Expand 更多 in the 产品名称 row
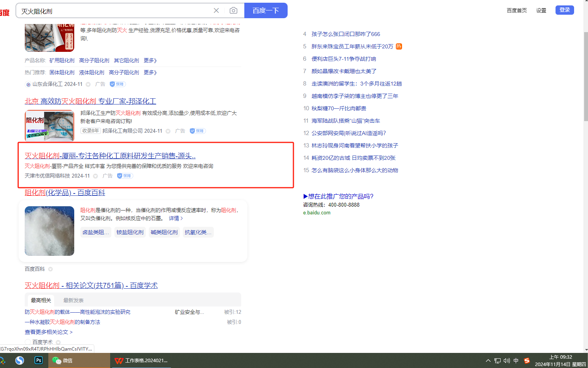 (150, 60)
